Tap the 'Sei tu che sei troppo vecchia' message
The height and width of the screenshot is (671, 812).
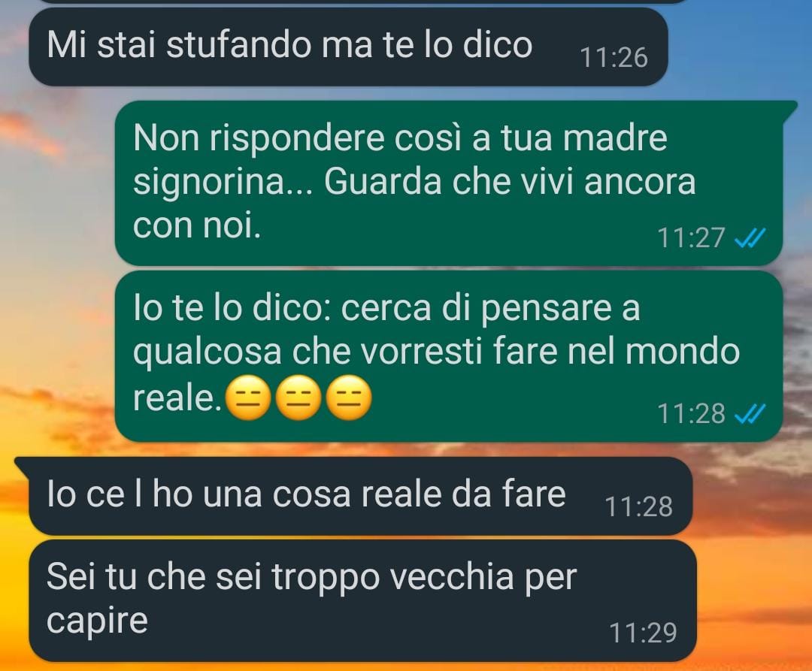pos(362,600)
